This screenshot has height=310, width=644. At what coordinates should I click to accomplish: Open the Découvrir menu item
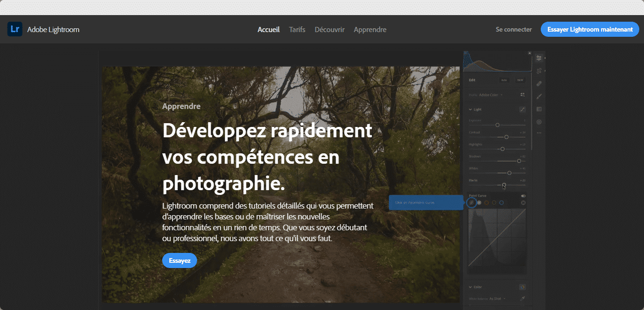330,29
